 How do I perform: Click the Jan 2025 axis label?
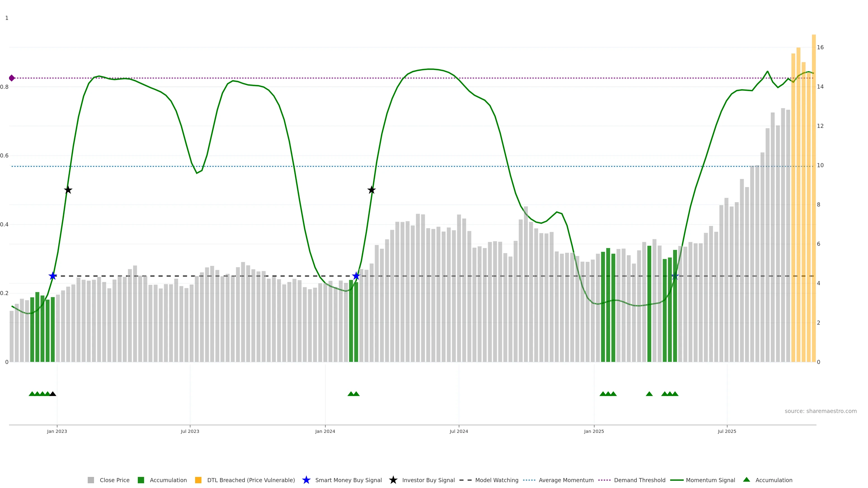pyautogui.click(x=594, y=431)
